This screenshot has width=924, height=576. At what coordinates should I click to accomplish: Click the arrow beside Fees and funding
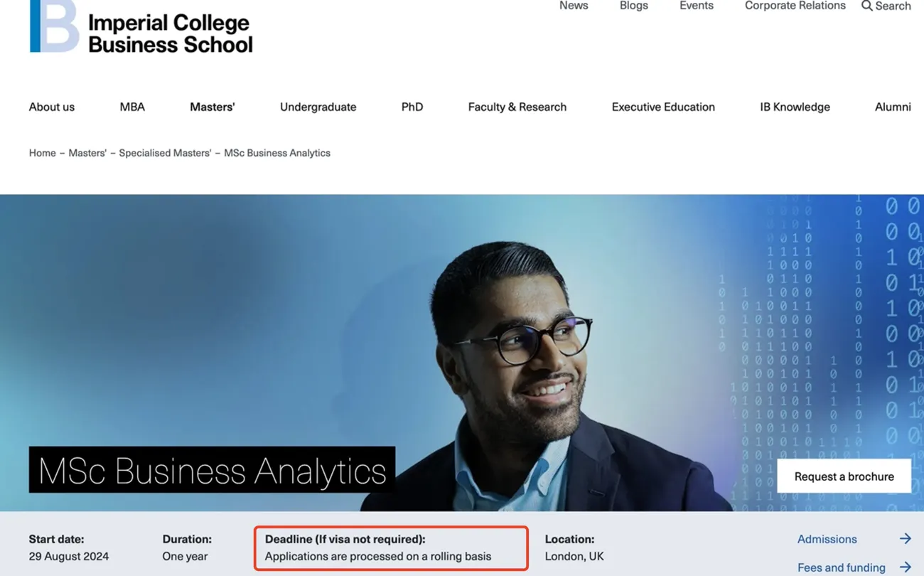pos(905,567)
